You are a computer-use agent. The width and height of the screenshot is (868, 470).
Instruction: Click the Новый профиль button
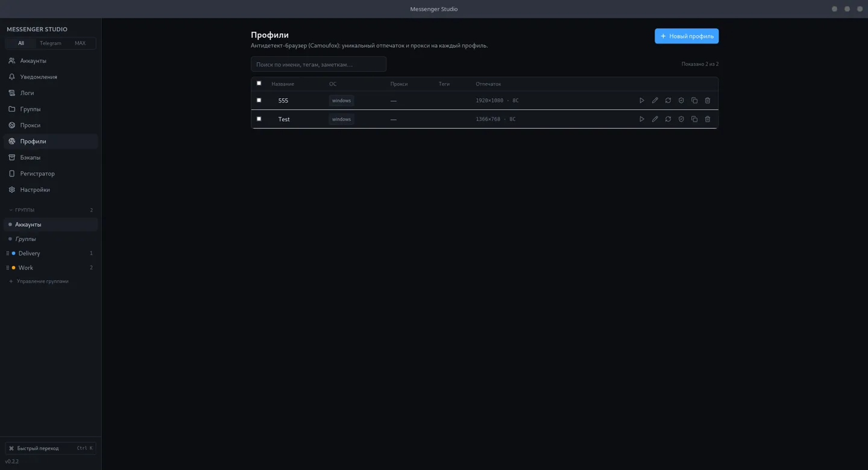coord(687,36)
